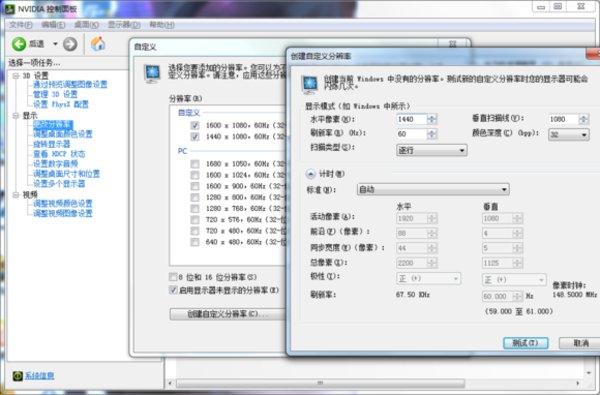The image size is (600, 395).
Task: Collapse the 计时 section arrow
Action: click(x=310, y=174)
